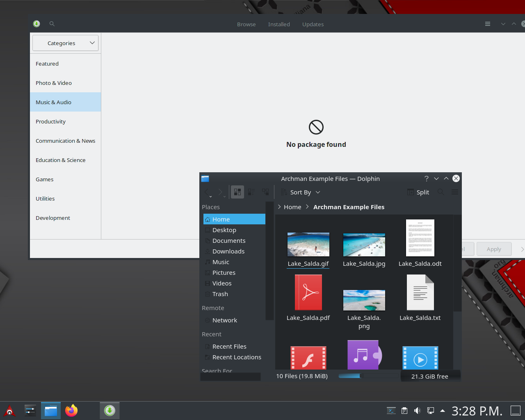
Task: Click the search magnifier in the package manager header
Action: click(52, 24)
